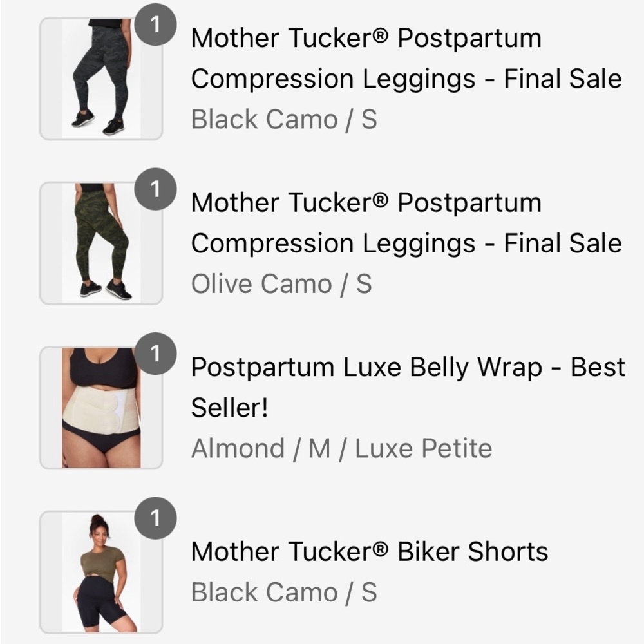Open the Postpartum Luxe Belly Wrap title
The width and height of the screenshot is (644, 644).
pos(406,388)
